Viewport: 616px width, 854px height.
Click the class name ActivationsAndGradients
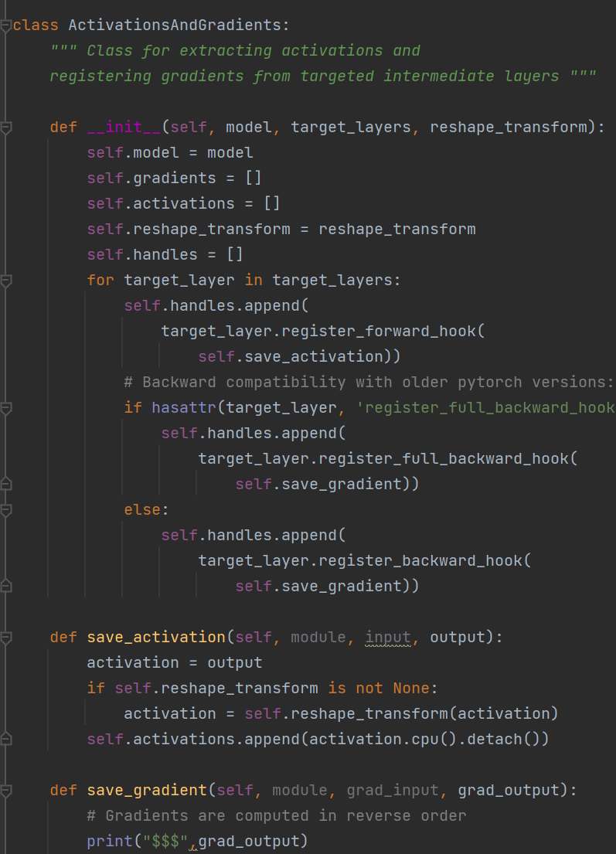[175, 25]
